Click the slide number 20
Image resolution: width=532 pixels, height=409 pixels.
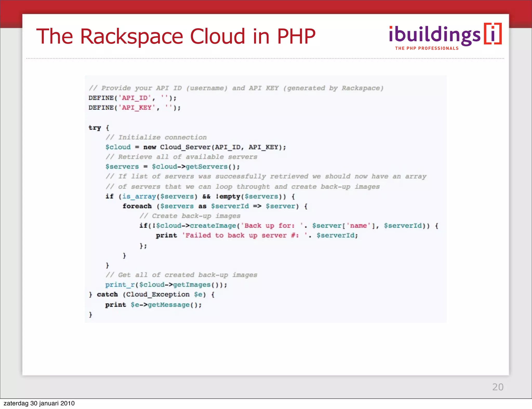[x=498, y=387]
